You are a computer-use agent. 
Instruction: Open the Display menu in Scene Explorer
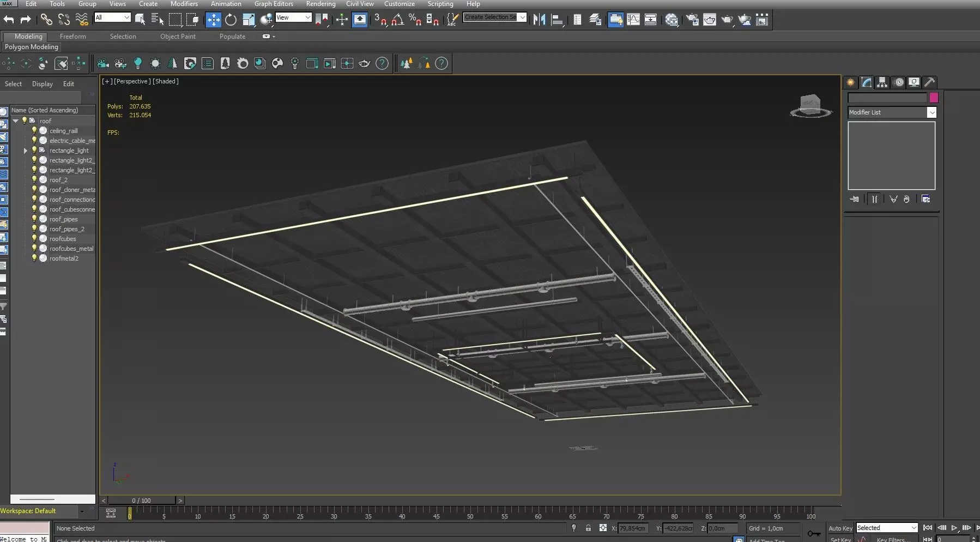[43, 84]
